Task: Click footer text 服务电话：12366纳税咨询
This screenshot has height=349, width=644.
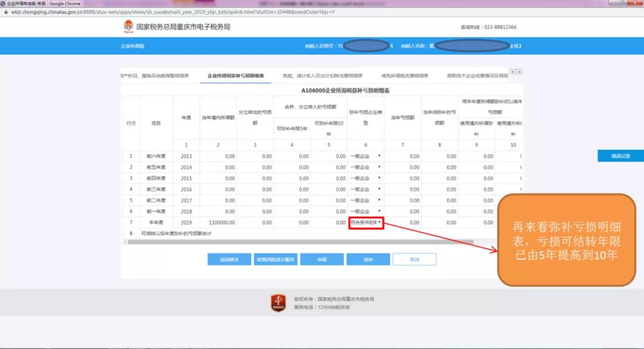Action: tap(321, 307)
